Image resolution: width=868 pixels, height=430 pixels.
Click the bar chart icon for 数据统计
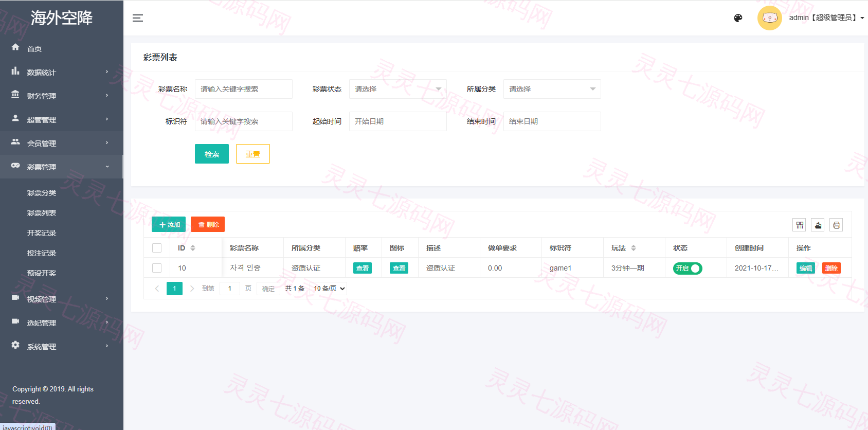click(x=15, y=71)
